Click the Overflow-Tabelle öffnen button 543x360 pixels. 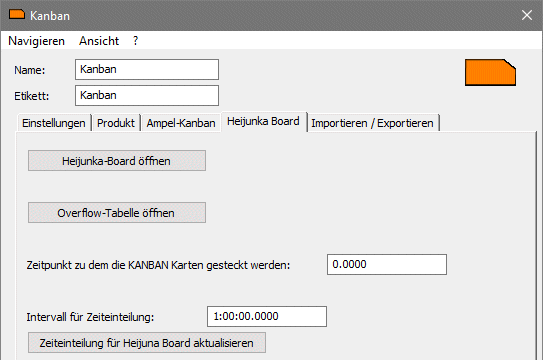click(x=117, y=213)
